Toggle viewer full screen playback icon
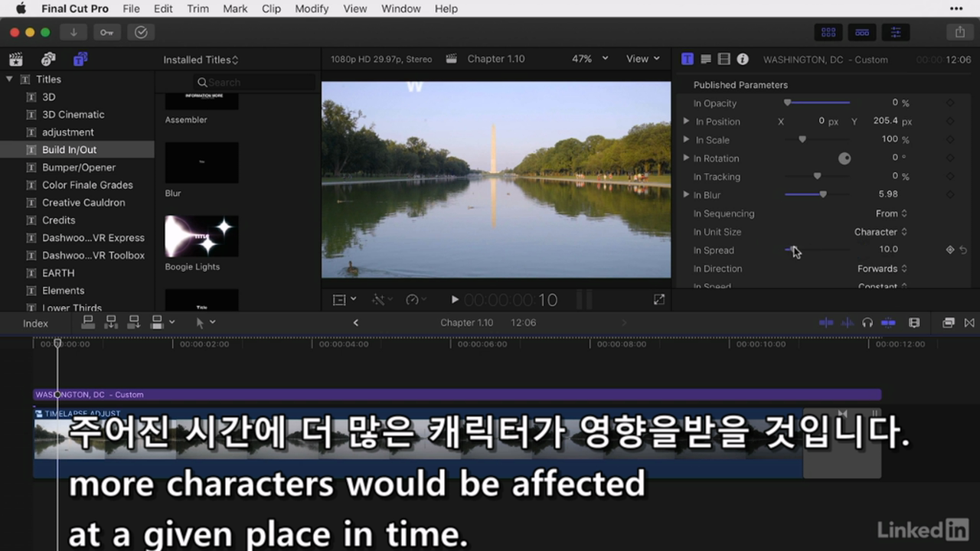Viewport: 980px width, 551px height. pos(659,300)
